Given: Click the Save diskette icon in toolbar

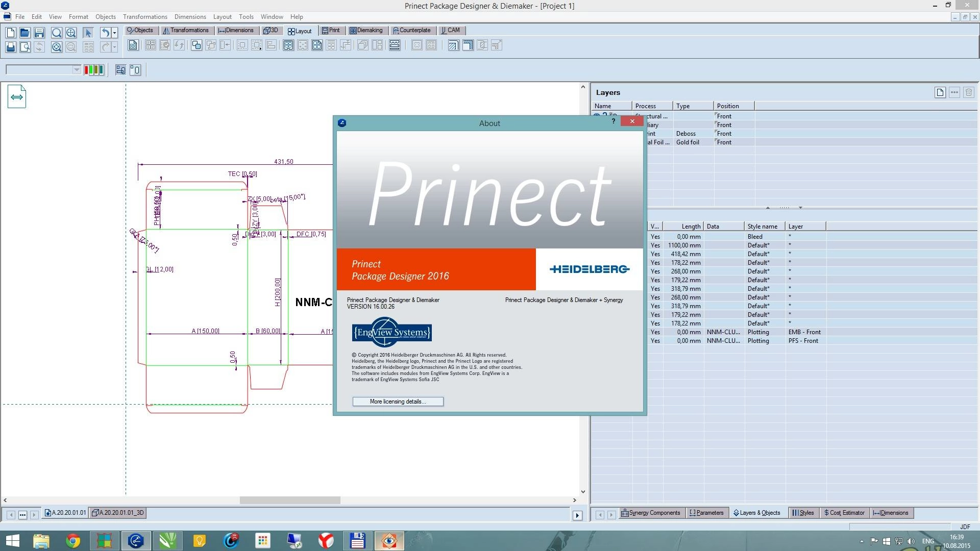Looking at the screenshot, I should click(x=39, y=33).
